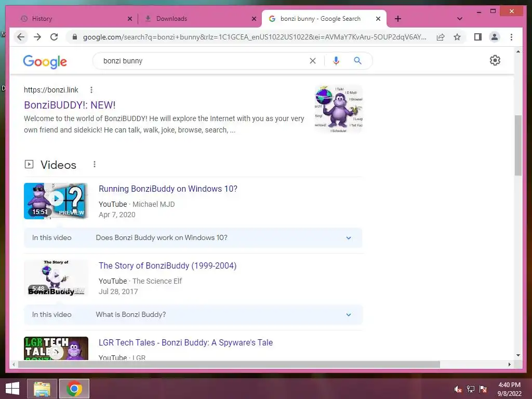The image size is (532, 399).
Task: Open the Chrome profile avatar menu
Action: point(495,37)
